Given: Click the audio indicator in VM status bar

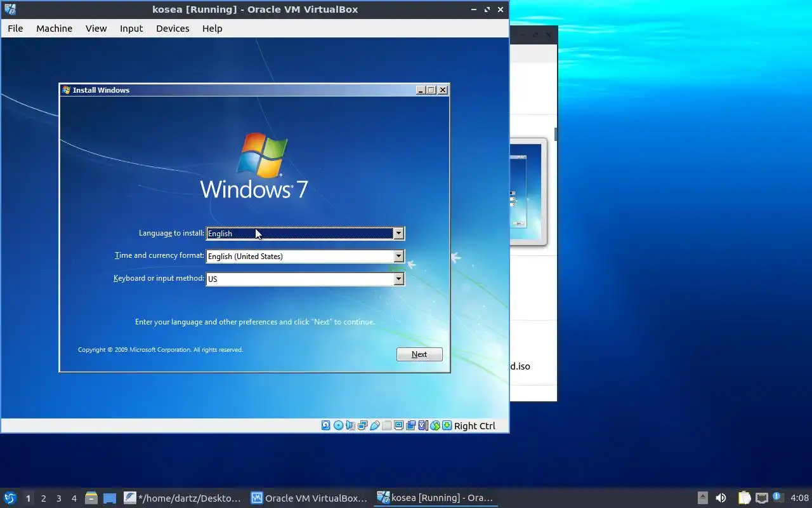Looking at the screenshot, I should (350, 425).
